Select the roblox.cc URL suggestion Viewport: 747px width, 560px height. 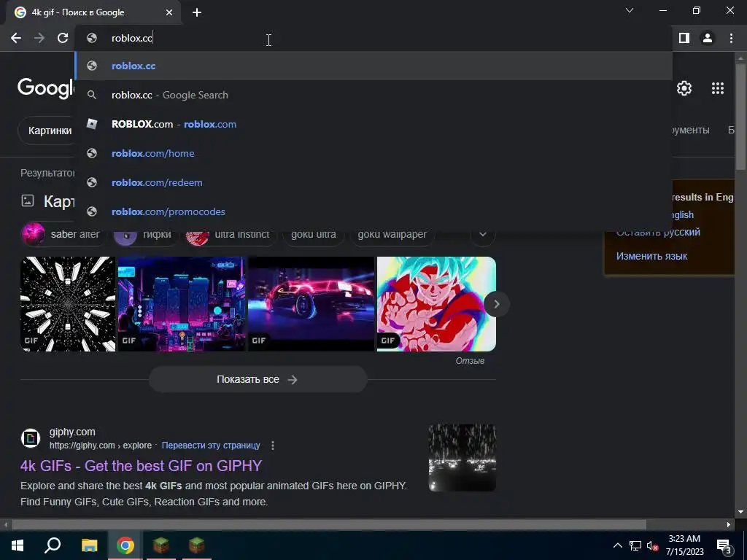[373, 66]
